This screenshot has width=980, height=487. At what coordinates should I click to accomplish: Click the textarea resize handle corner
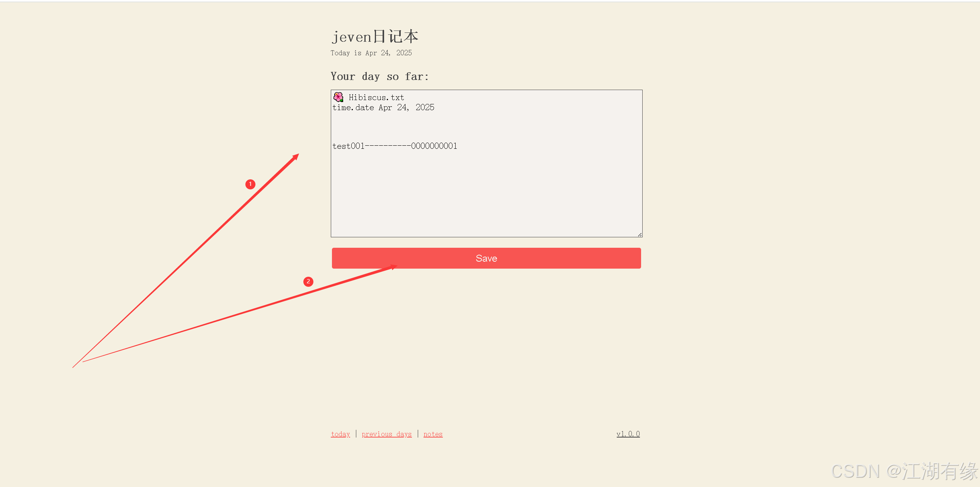pos(640,235)
